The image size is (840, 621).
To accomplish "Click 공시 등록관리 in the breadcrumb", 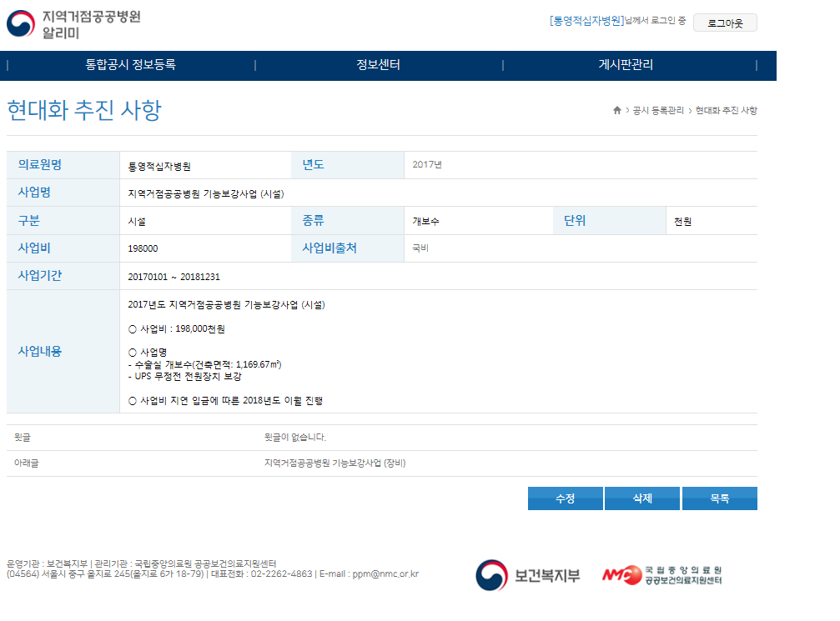I will [658, 110].
